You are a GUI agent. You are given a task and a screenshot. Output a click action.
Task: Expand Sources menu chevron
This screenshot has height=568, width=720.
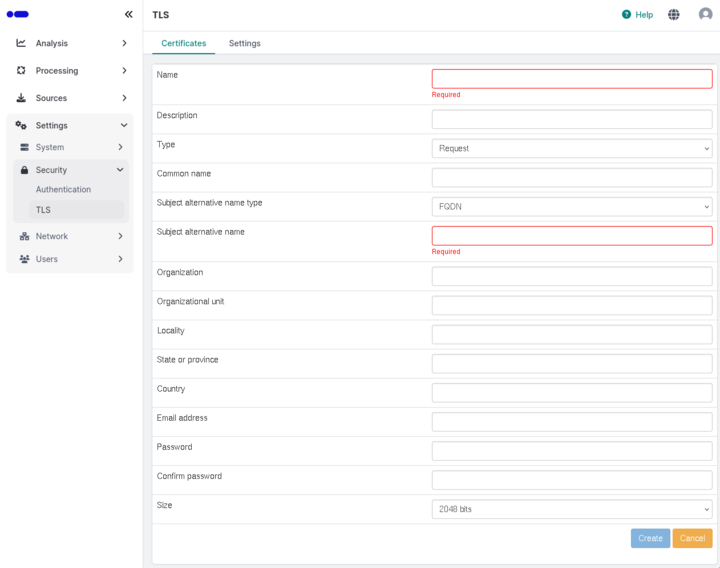[x=124, y=98]
